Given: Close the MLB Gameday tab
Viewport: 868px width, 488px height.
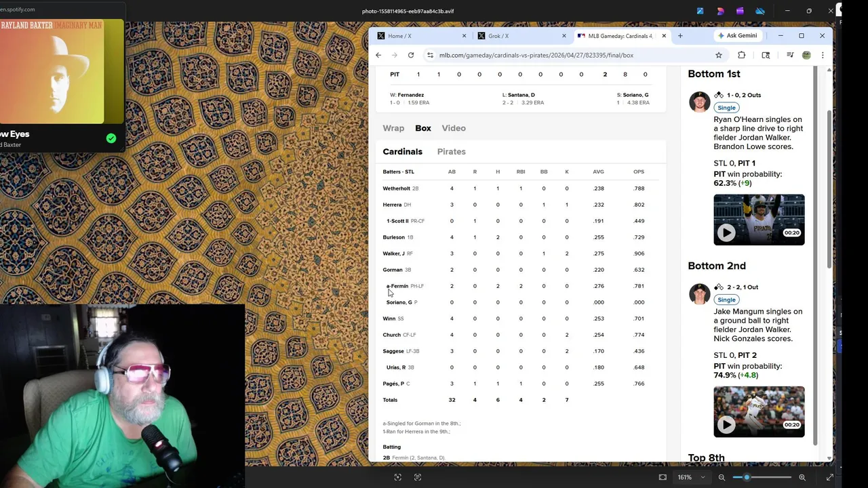Looking at the screenshot, I should tap(664, 36).
